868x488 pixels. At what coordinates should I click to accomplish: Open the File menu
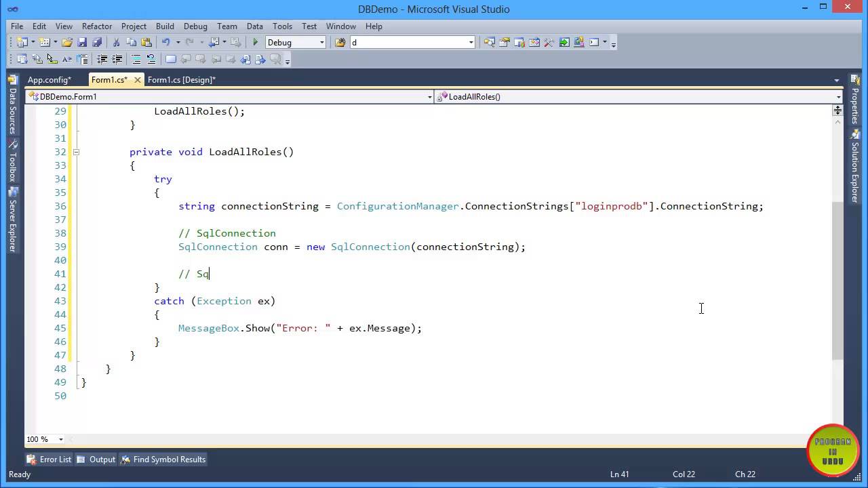pos(17,26)
